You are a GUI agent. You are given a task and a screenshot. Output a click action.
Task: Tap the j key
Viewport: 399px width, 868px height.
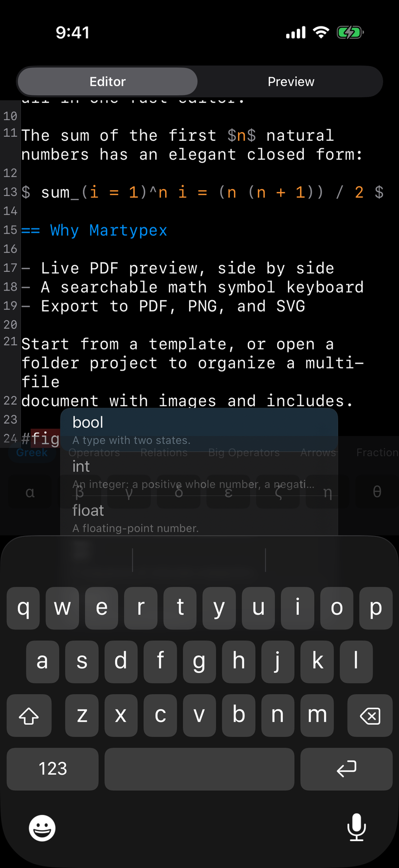tap(278, 662)
